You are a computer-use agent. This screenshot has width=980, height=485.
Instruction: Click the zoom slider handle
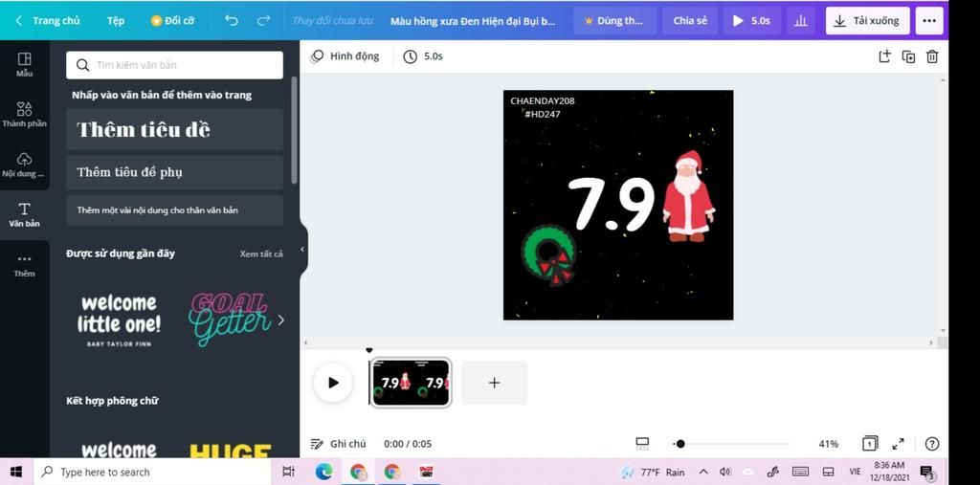click(x=680, y=444)
